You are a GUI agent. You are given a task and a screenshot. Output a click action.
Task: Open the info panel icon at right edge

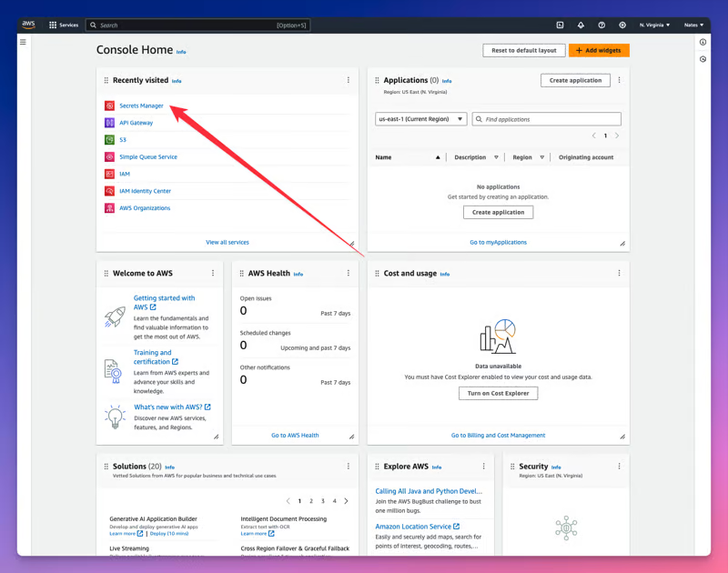click(x=703, y=42)
